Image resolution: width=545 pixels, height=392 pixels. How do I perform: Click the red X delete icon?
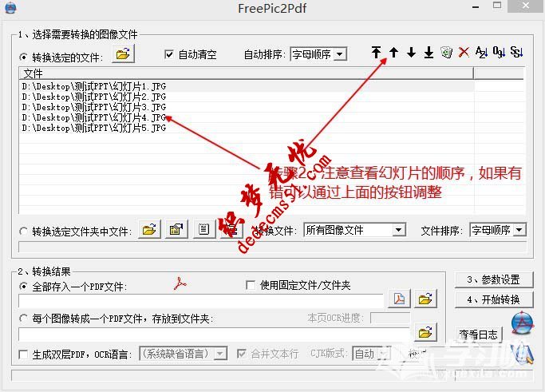click(x=464, y=52)
